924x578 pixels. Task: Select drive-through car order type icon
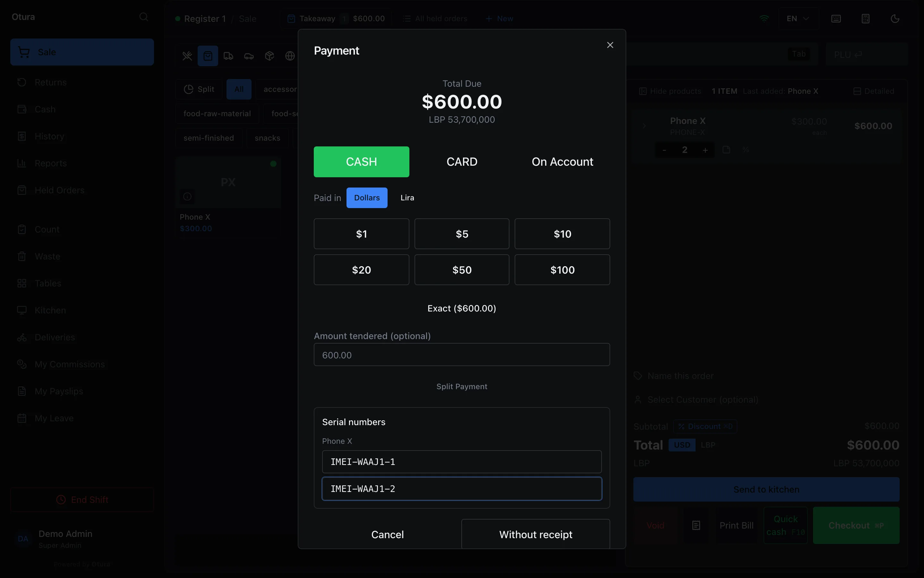tap(249, 56)
